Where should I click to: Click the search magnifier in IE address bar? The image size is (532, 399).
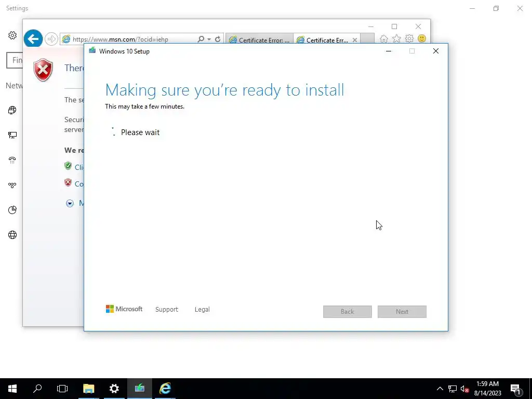click(x=201, y=39)
